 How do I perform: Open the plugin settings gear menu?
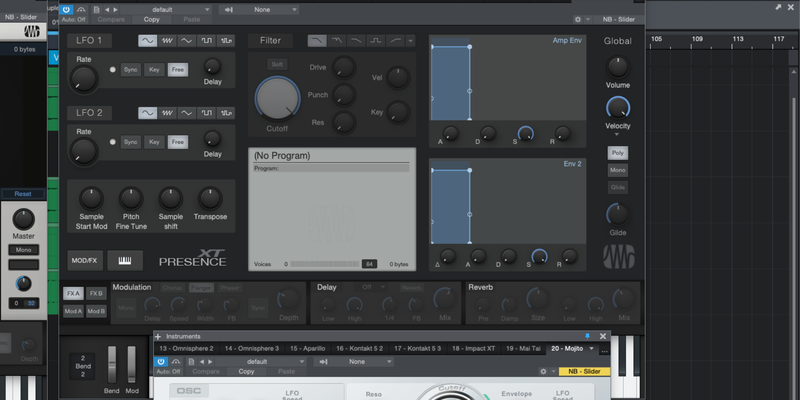pos(578,18)
